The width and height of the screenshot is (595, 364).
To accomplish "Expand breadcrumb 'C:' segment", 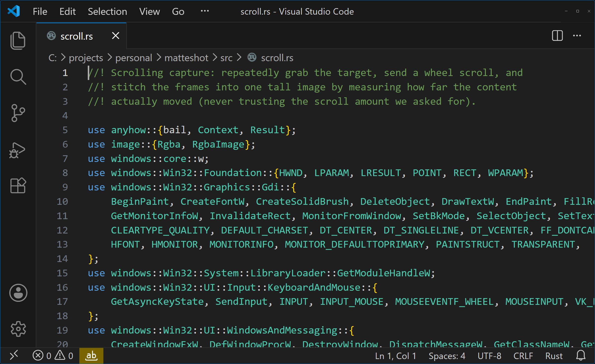I will tap(53, 58).
